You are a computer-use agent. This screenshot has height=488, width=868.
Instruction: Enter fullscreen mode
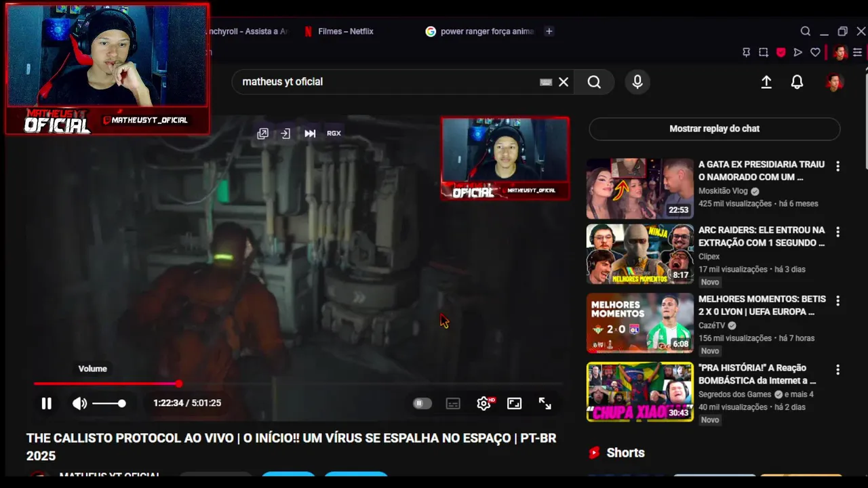tap(545, 403)
